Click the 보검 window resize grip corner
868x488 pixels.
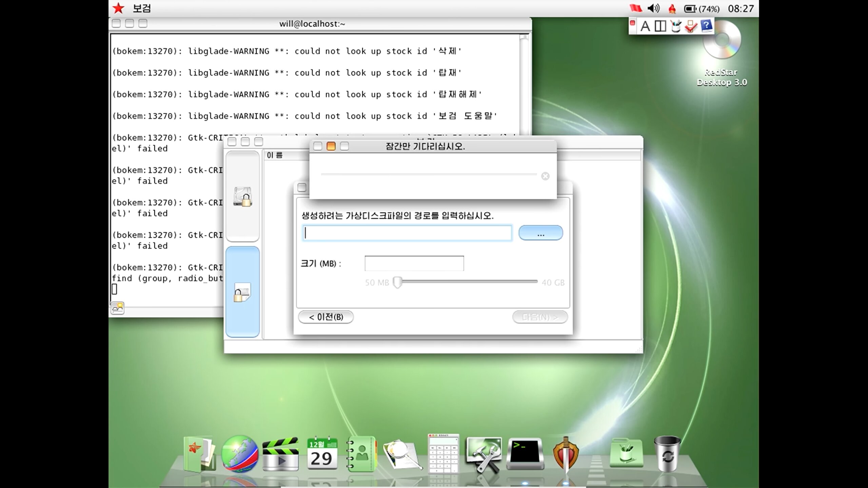tap(638, 349)
